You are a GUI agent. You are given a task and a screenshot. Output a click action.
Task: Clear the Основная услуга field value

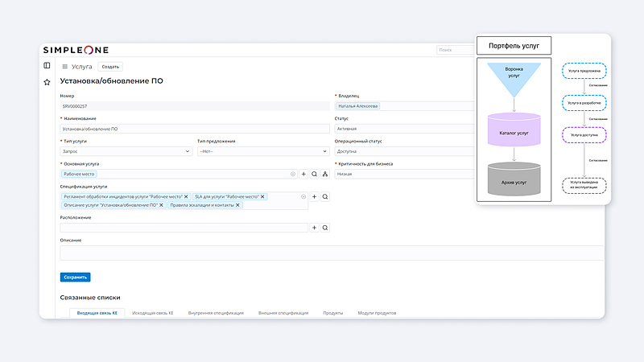point(293,174)
